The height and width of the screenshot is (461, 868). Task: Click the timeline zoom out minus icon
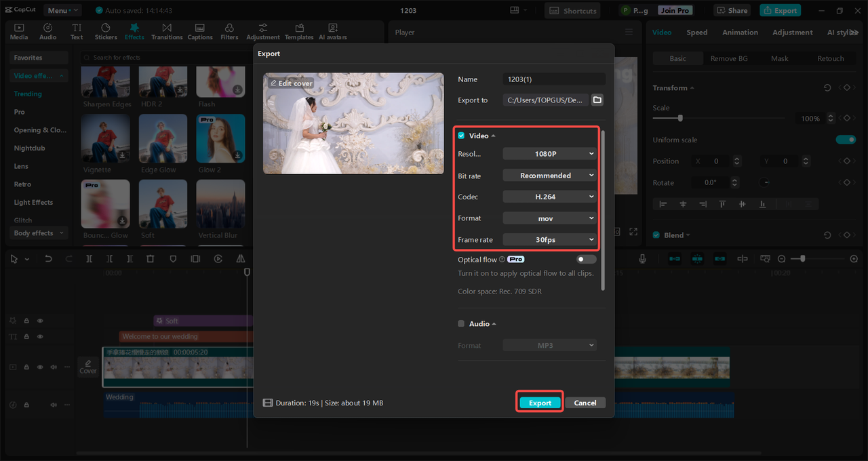point(781,259)
